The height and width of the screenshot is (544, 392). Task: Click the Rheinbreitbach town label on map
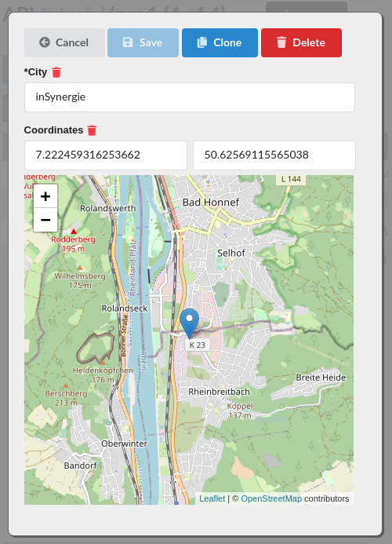(219, 392)
